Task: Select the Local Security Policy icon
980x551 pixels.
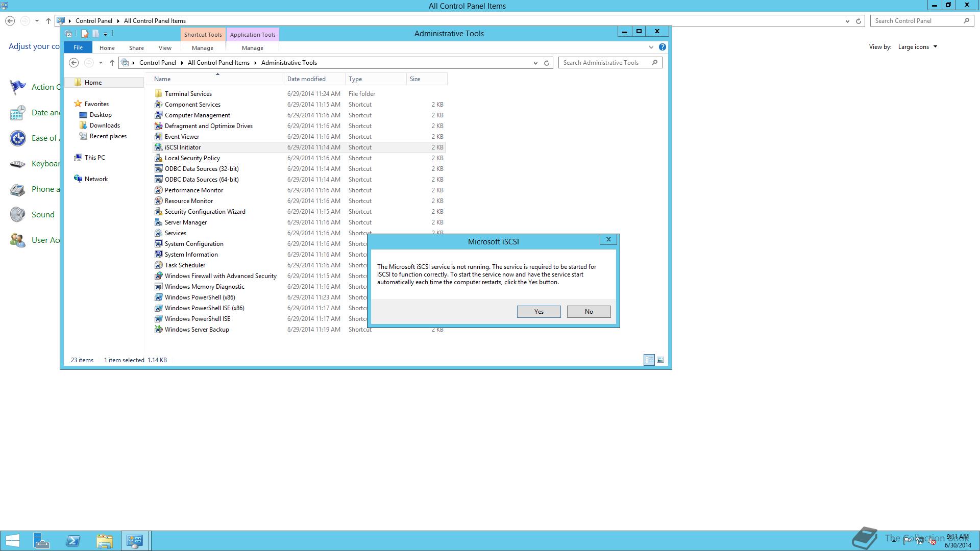Action: pyautogui.click(x=158, y=158)
